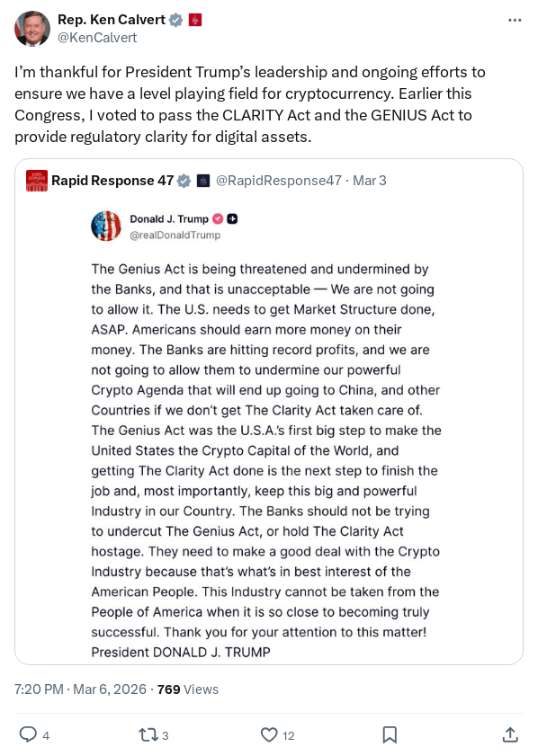Screen dimensions: 538x756
Task: Click the black affiliation badge beside Trump's checkmark
Action: 231,218
